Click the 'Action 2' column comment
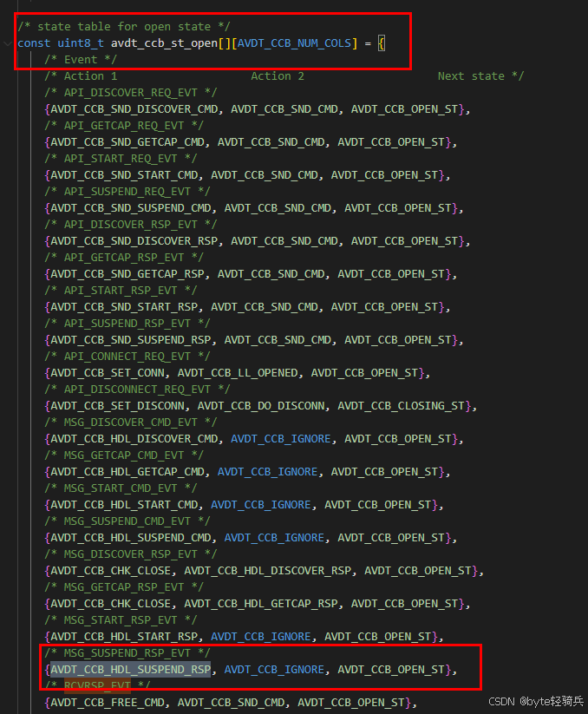 point(278,76)
